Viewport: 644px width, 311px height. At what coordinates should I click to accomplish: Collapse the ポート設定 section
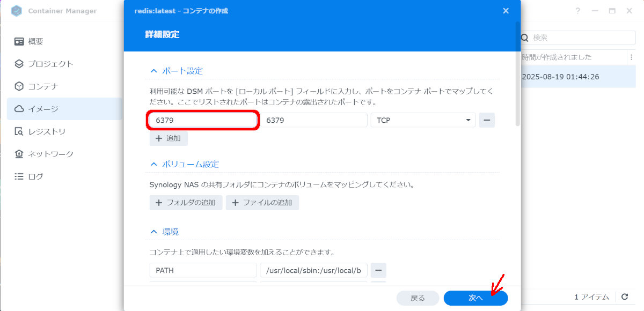154,71
